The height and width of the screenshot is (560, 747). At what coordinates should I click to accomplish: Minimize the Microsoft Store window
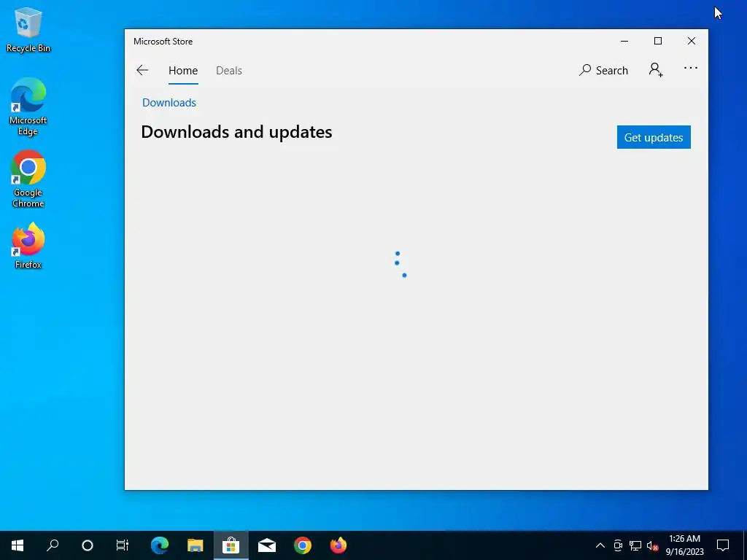tap(624, 41)
